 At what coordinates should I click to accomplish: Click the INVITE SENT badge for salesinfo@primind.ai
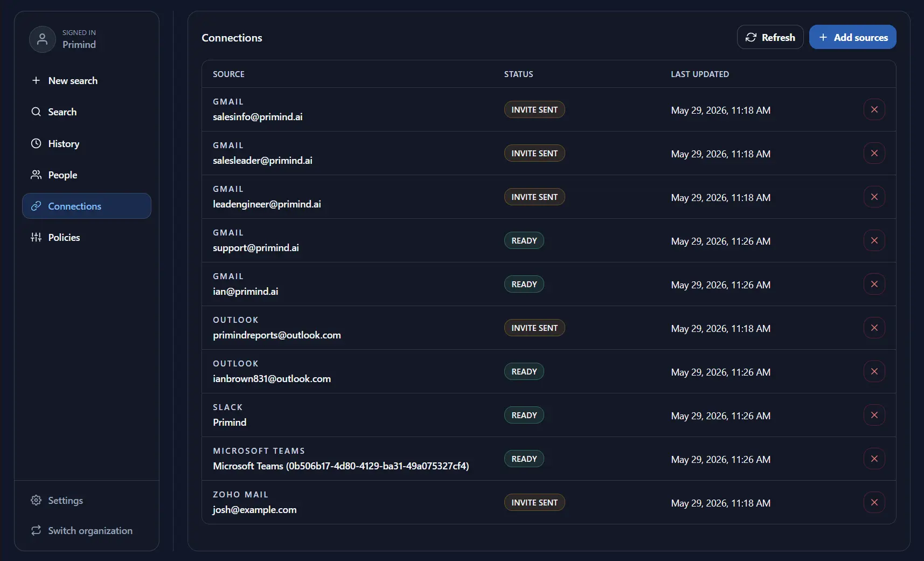(x=534, y=109)
